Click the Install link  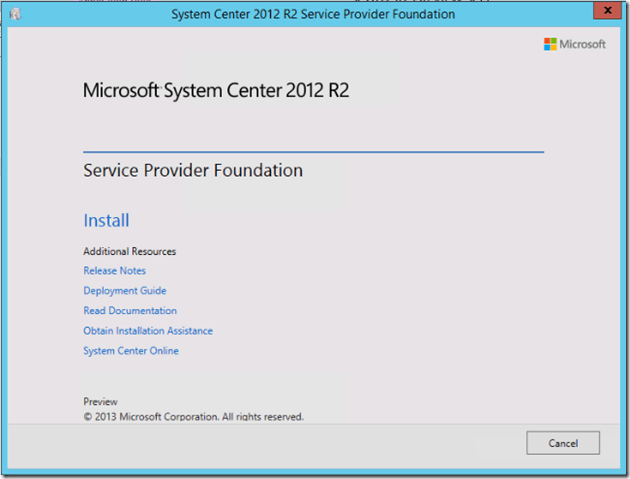[x=106, y=220]
